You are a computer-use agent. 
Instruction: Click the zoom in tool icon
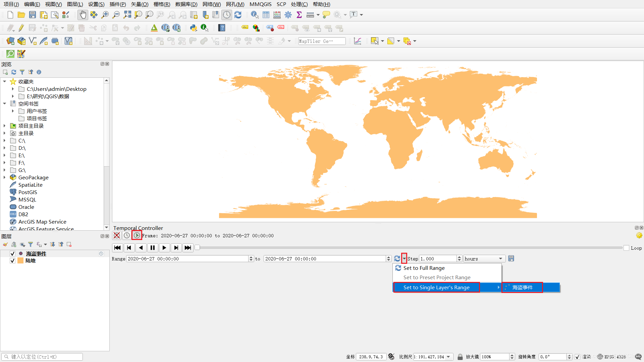click(x=105, y=15)
